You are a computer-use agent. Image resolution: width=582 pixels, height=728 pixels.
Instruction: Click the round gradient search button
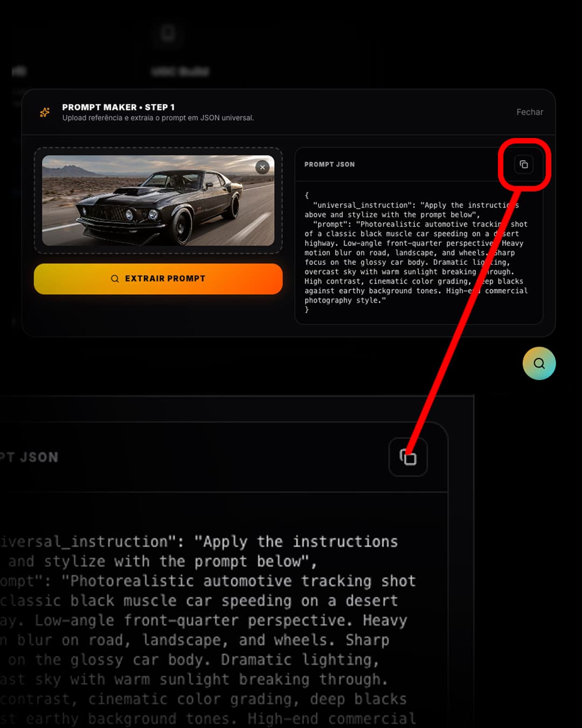coord(539,363)
